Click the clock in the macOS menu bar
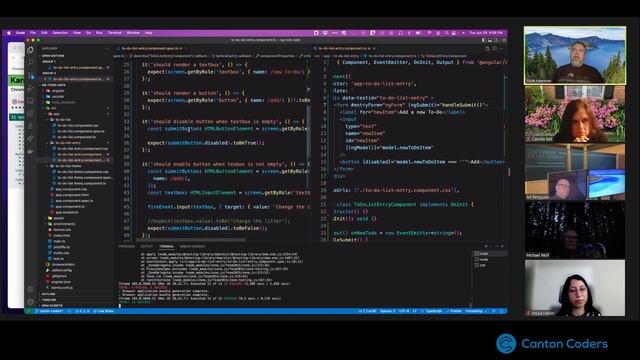Screen dimensions: 640x360 [x=486, y=33]
